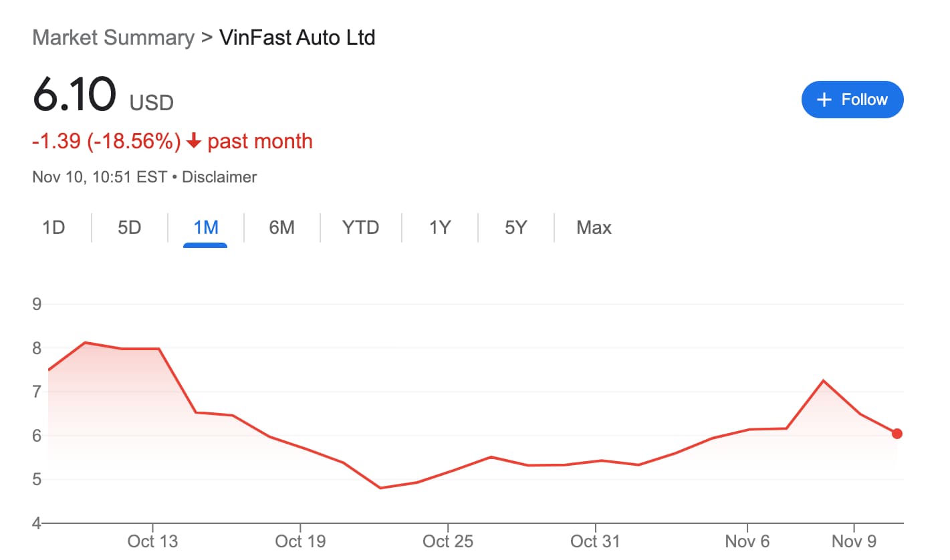
Task: Select the Max time range
Action: click(594, 228)
